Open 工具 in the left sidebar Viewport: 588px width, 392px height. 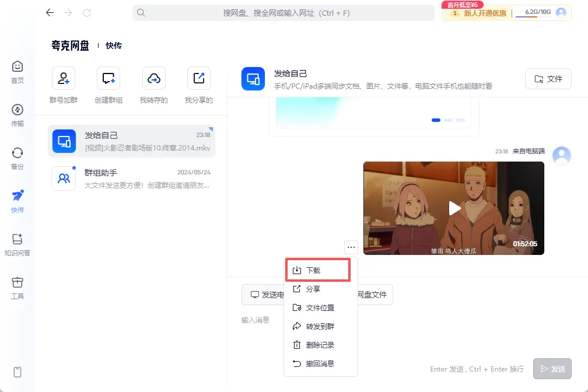(17, 288)
